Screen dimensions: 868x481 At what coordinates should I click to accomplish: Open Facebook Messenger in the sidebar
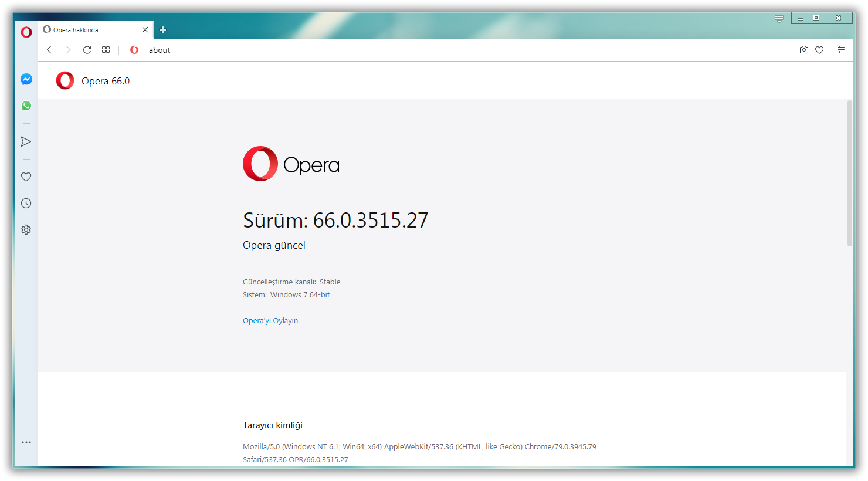point(26,79)
